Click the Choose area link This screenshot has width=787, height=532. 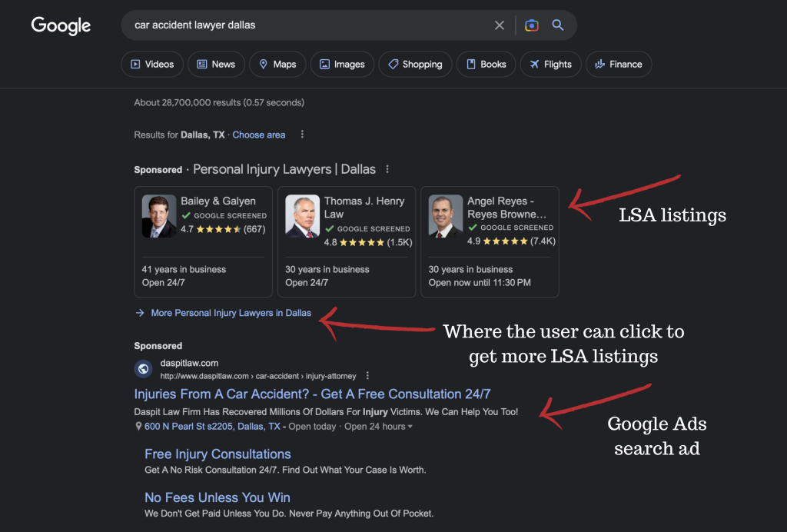(x=258, y=135)
